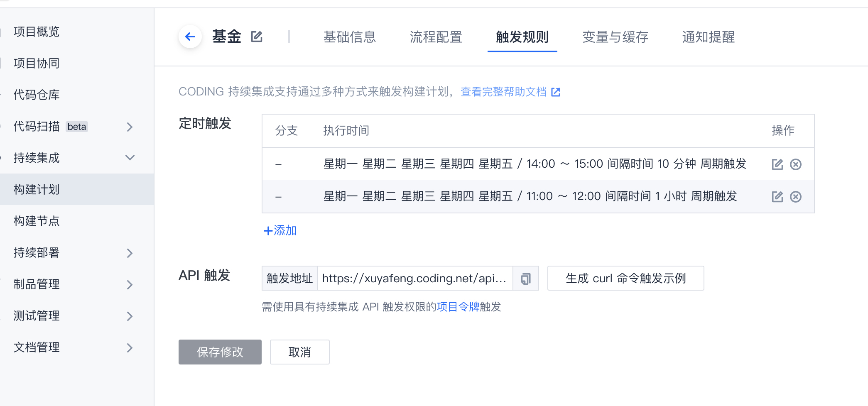Edit the 14:00 ~ 15:00 schedule row
Image resolution: width=868 pixels, height=406 pixels.
(777, 164)
